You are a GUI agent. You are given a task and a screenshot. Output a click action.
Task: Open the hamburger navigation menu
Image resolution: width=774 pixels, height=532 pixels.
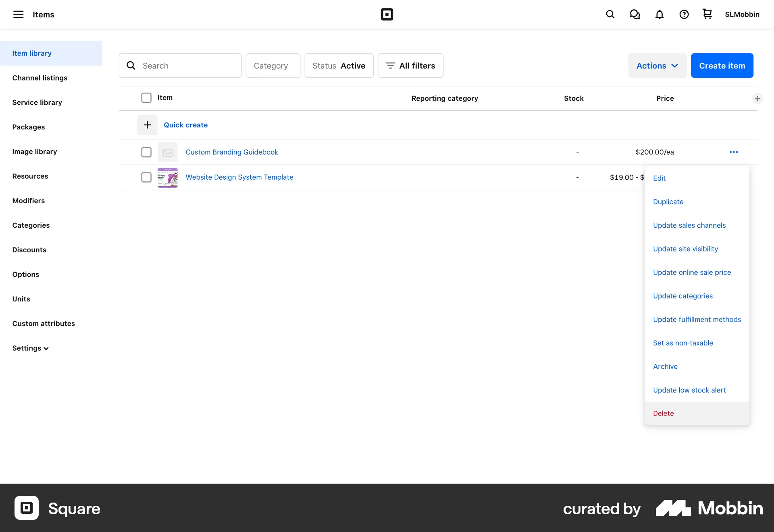click(x=18, y=14)
